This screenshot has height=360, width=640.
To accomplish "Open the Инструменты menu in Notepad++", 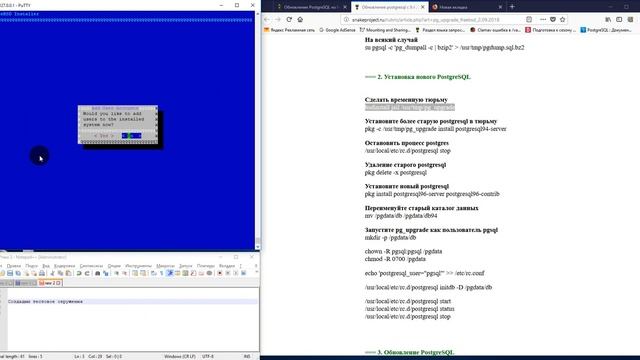I will tap(138, 266).
